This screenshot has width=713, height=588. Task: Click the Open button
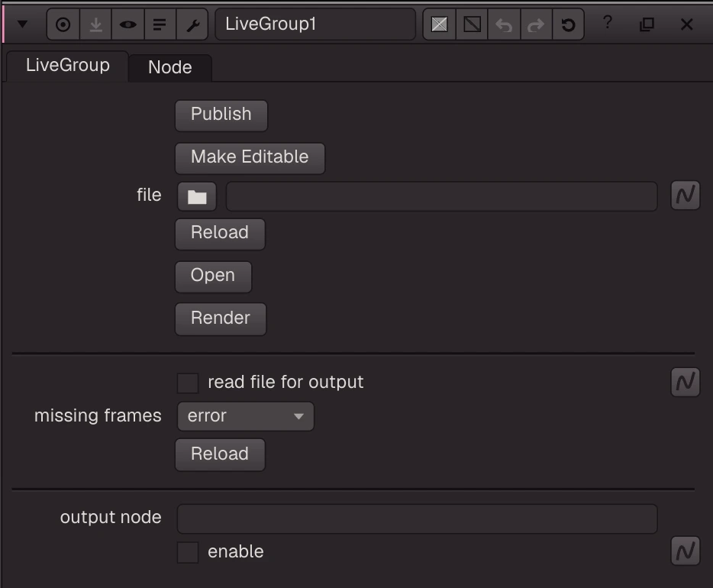[x=213, y=276]
